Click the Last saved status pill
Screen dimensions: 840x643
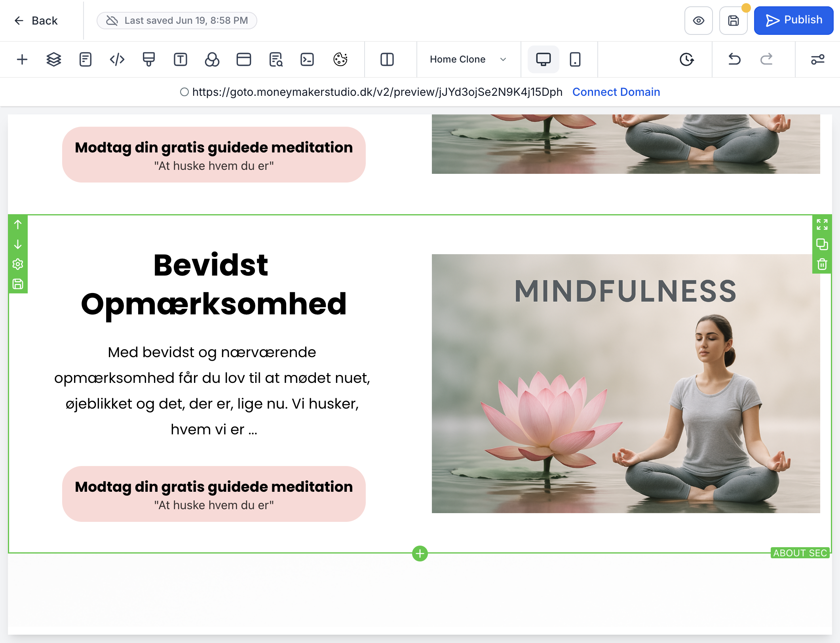[x=177, y=21]
